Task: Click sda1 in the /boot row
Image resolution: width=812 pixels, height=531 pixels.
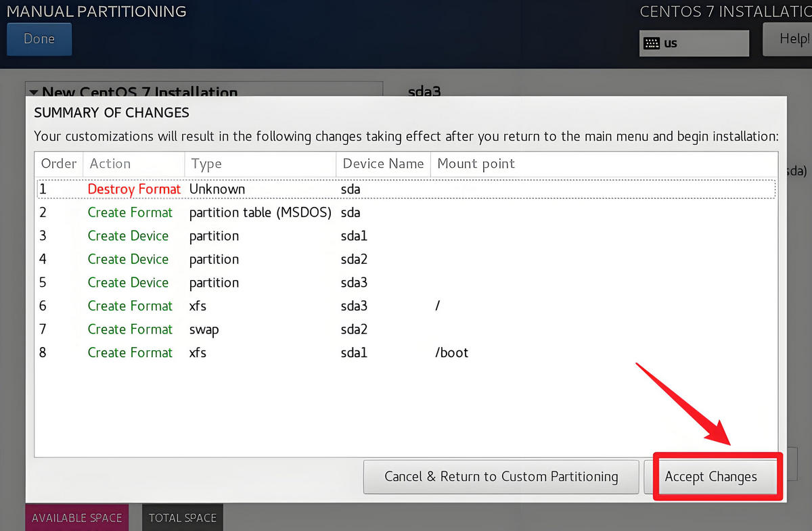Action: 354,352
